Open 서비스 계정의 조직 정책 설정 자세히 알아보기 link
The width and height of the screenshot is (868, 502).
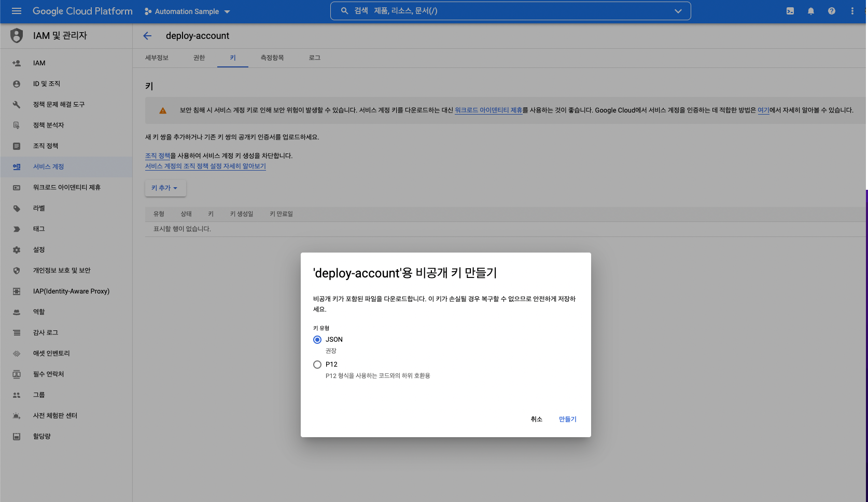pyautogui.click(x=205, y=166)
